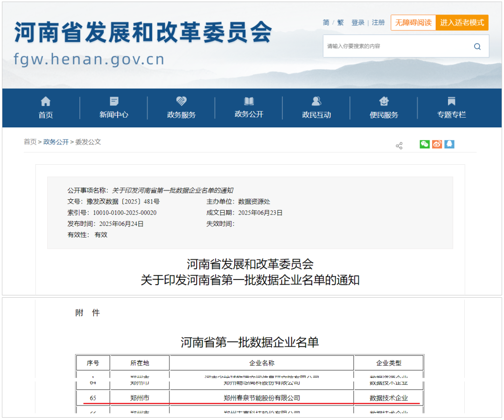The width and height of the screenshot is (504, 420).
Task: Switch to simplified Chinese with 简
Action: 326,22
